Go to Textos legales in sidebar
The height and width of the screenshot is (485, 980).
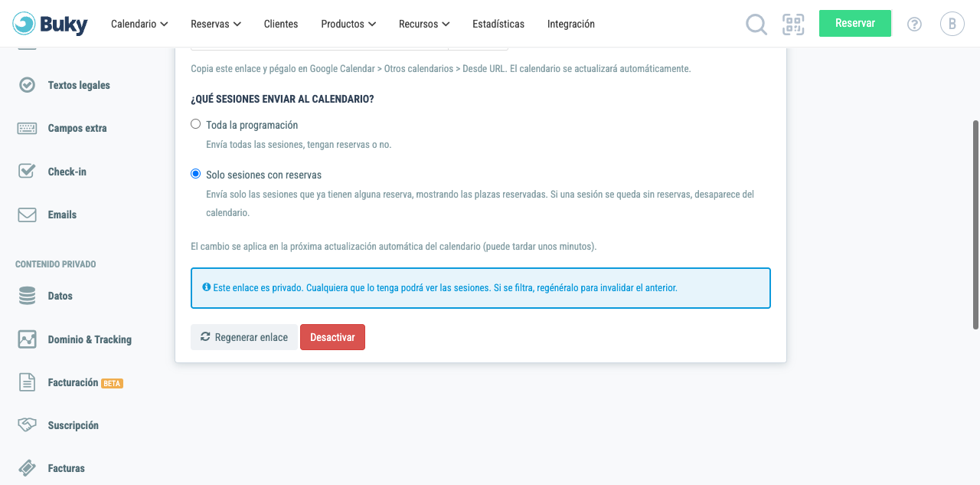click(79, 85)
